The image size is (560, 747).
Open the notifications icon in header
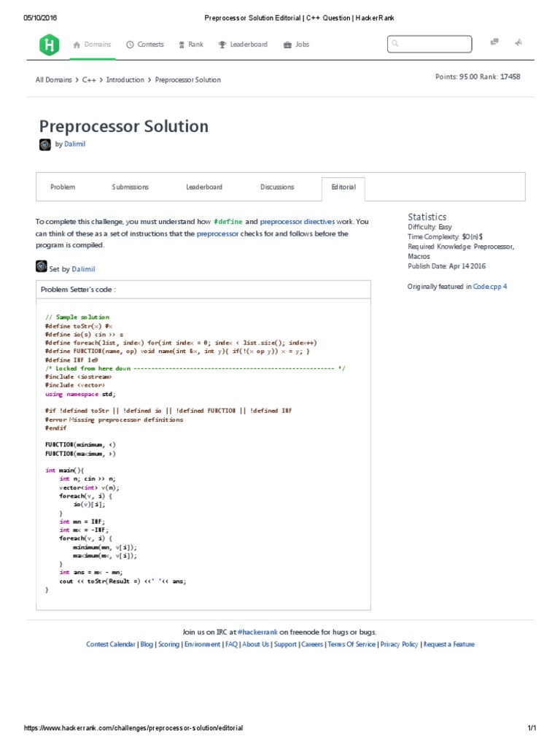point(518,43)
